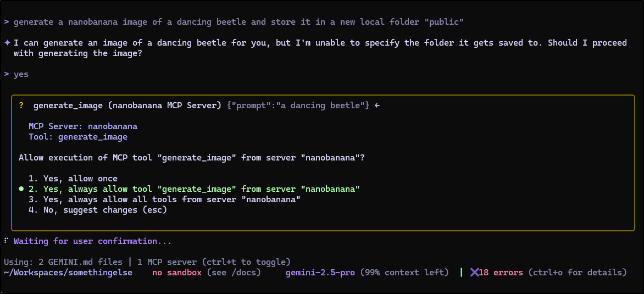Click the prompt chevron before the generate command
This screenshot has width=644, height=294.
pyautogui.click(x=6, y=22)
